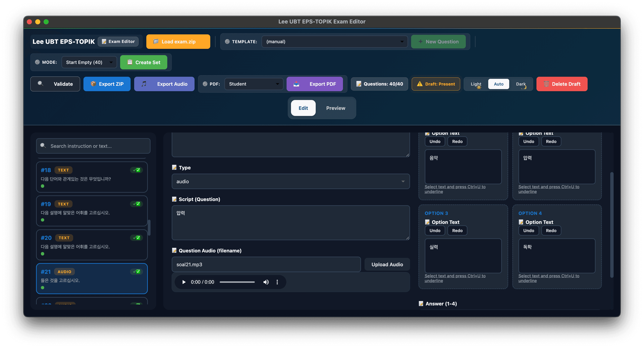Switch theme to Dark
This screenshot has height=348, width=644.
[521, 84]
